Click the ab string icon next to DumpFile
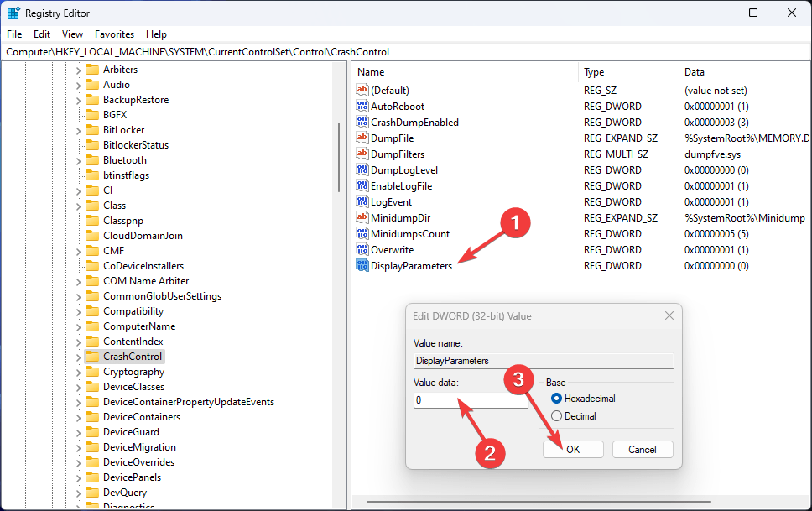This screenshot has width=812, height=511. point(362,138)
